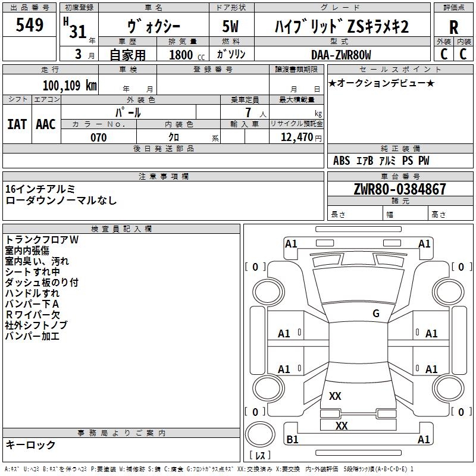This screenshot has height=476, width=476.
Task: Click the B1 damage mark on diagram
Action: pyautogui.click(x=292, y=440)
